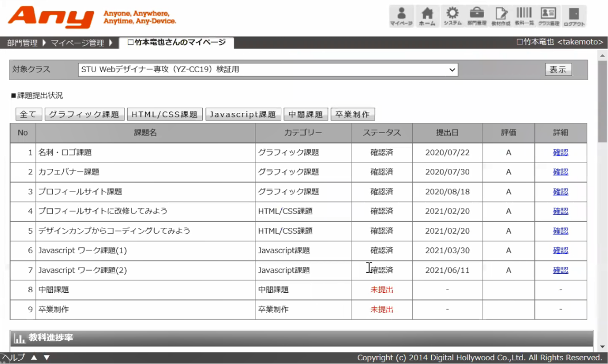The image size is (608, 364).
Task: Click the vertical page scrollbar thumb
Action: [x=602, y=100]
